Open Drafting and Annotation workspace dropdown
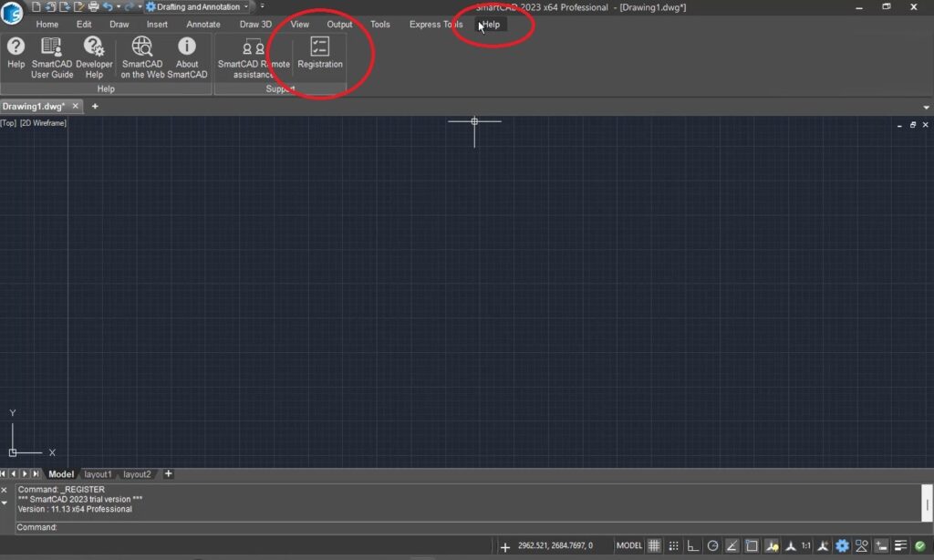 (246, 7)
